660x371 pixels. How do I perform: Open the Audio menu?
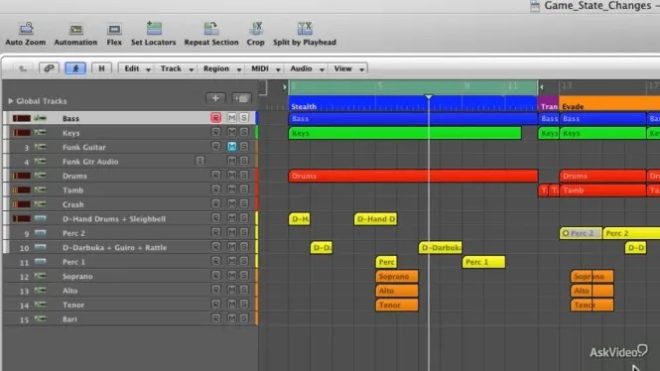[307, 69]
